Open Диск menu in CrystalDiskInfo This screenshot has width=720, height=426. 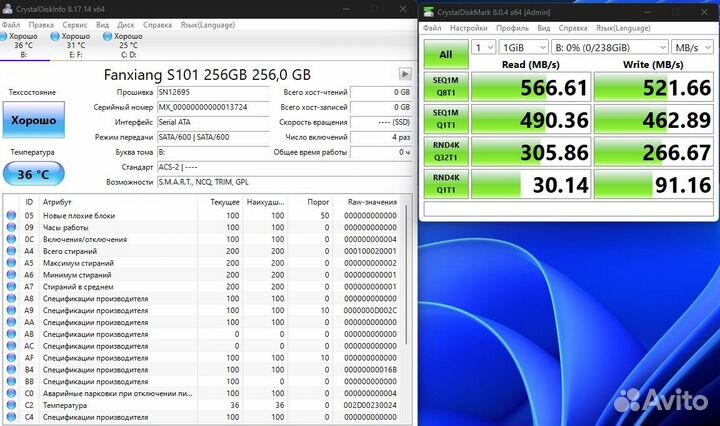125,25
